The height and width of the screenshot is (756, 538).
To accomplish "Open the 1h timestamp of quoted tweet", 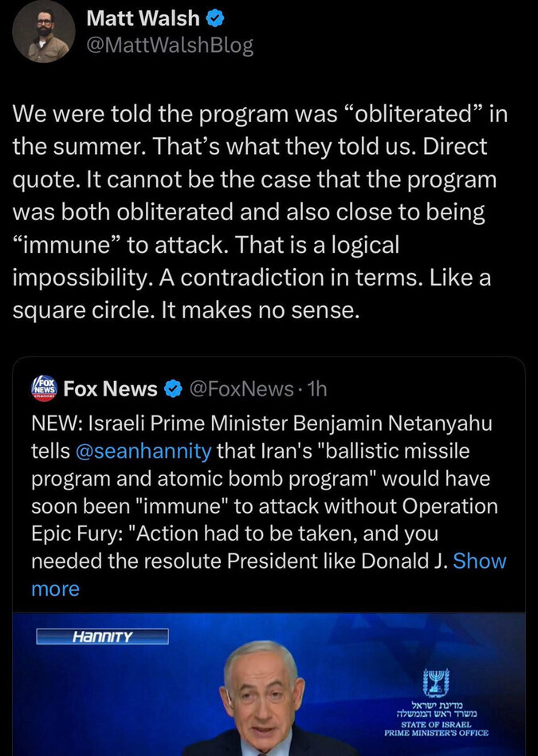I will tap(316, 388).
